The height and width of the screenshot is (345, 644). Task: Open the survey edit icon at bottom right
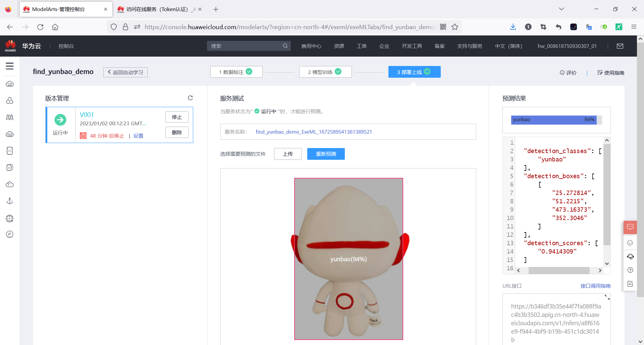coord(630,284)
